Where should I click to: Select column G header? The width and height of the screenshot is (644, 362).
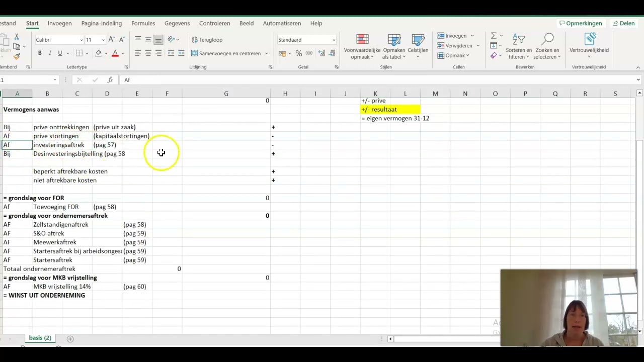(226, 94)
